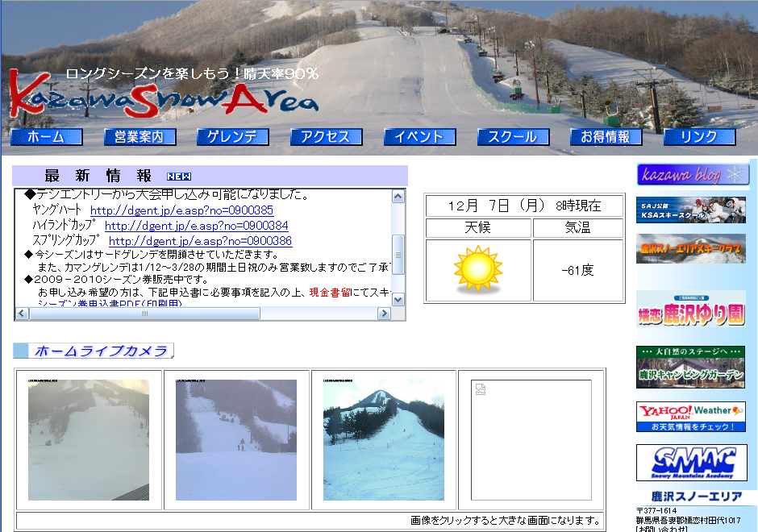Click the news box scroll right arrow
This screenshot has width=758, height=532.
pos(384,314)
